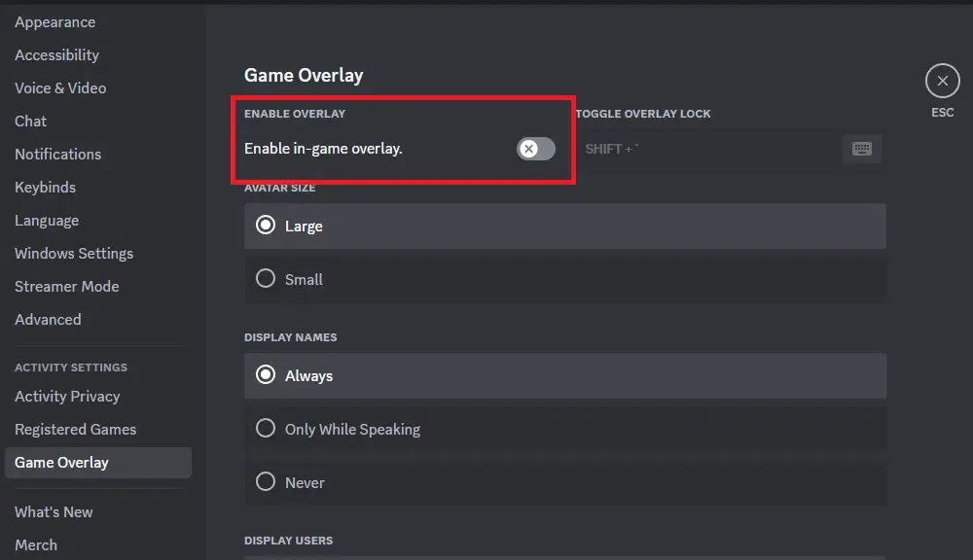Enable the in-game overlay toggle
Viewport: 973px width, 560px height.
click(535, 149)
